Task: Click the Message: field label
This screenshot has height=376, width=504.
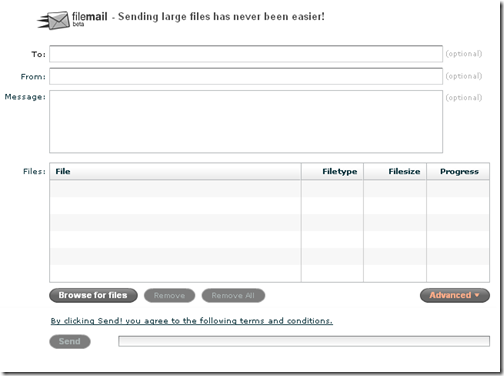Action: coord(25,97)
